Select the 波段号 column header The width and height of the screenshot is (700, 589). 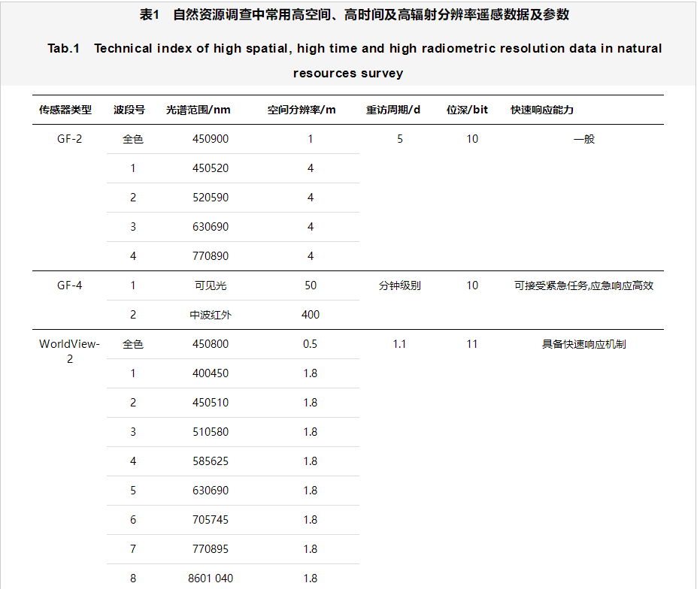(129, 110)
